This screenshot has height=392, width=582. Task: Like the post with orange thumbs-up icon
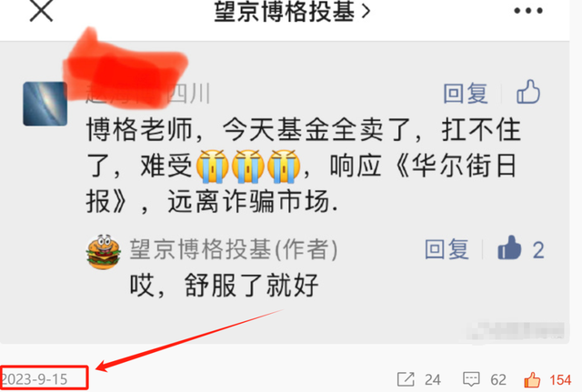tap(532, 379)
